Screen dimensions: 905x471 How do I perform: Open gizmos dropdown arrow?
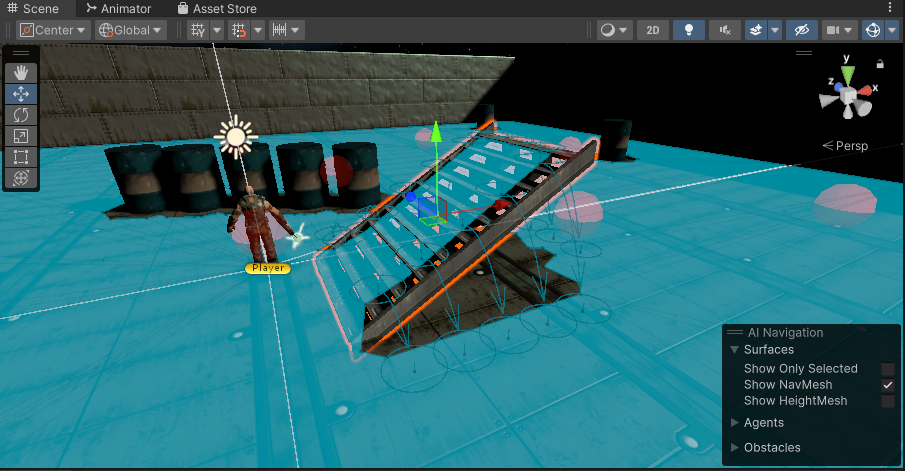[892, 30]
